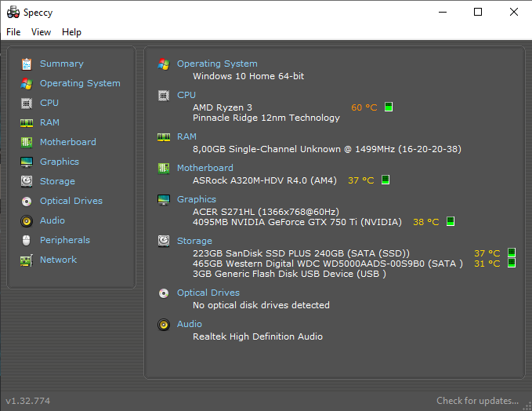Open the Operating System heading link
This screenshot has height=411, width=532.
(x=217, y=64)
